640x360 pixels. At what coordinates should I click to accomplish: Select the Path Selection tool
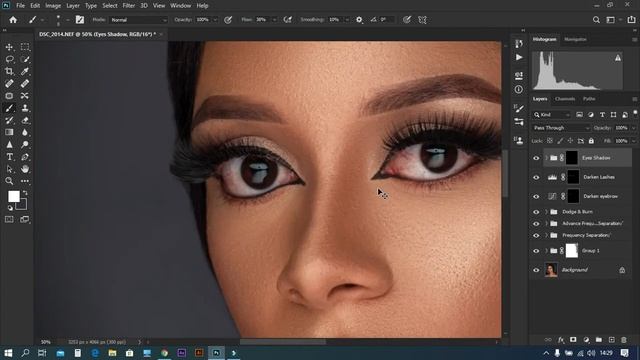[9, 169]
